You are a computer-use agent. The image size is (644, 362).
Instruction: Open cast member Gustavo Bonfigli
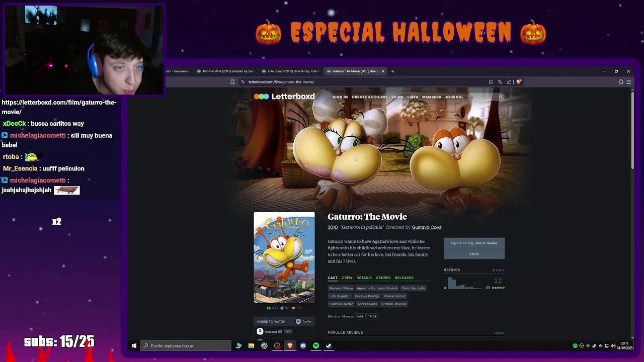click(x=367, y=296)
